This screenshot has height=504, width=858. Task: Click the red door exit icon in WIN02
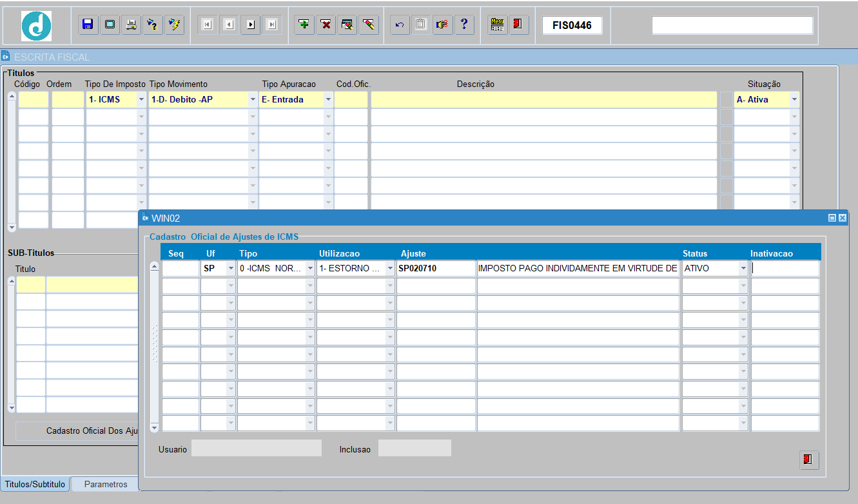click(809, 460)
